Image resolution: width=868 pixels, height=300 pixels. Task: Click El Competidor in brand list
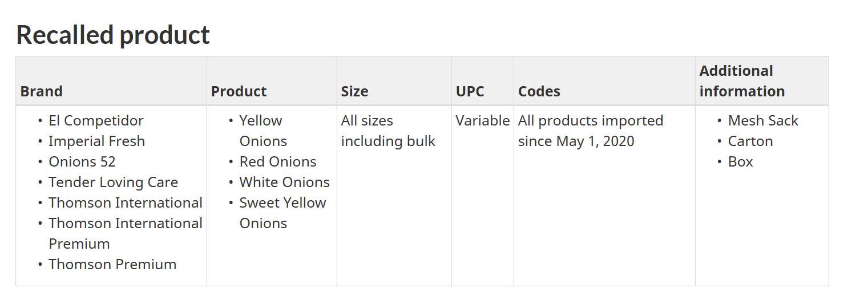click(96, 121)
